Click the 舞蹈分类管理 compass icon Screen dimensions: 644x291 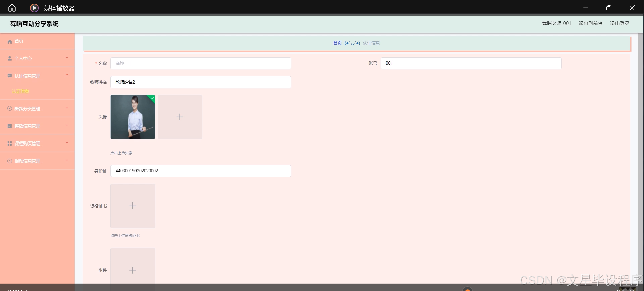coord(10,108)
